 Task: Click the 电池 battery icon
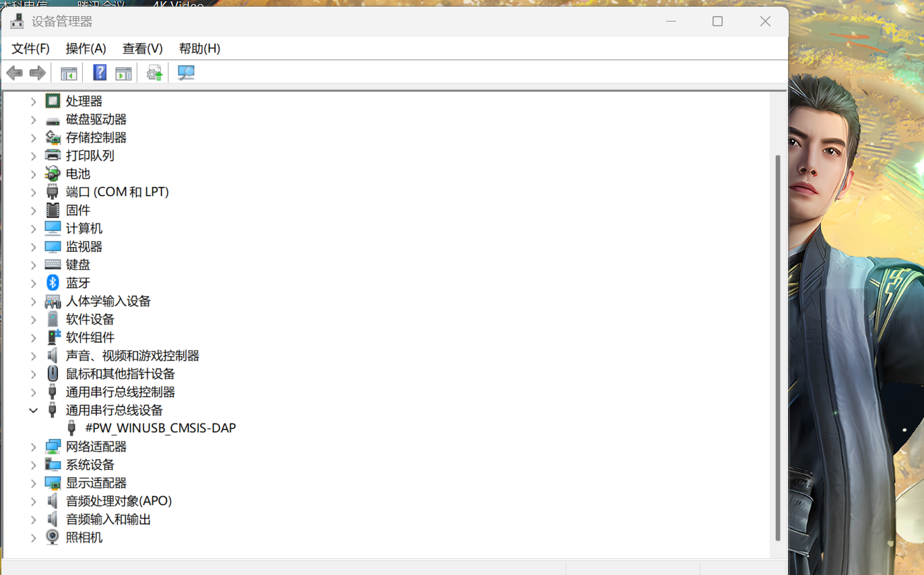click(53, 174)
